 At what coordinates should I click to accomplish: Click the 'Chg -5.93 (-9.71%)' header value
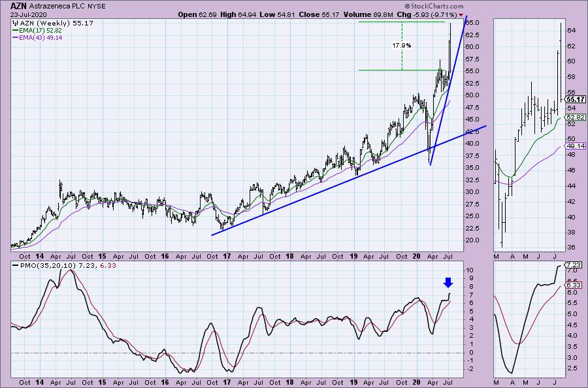[x=427, y=14]
